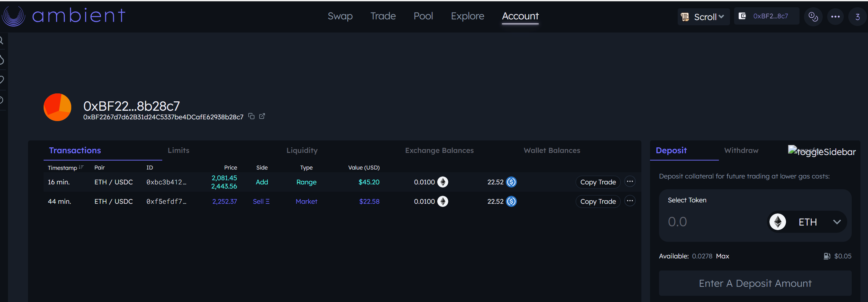The image size is (868, 302).
Task: Click Enter A Deposit Amount button
Action: click(755, 283)
